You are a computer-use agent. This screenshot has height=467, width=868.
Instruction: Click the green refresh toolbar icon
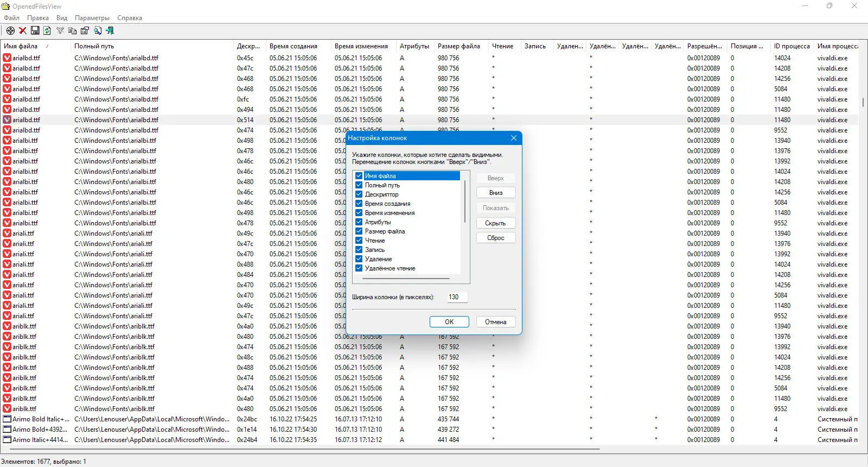point(47,30)
